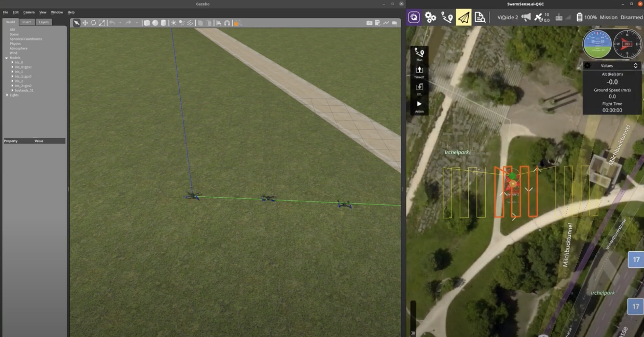
Task: Click the GPS satellite status icon
Action: pos(538,17)
